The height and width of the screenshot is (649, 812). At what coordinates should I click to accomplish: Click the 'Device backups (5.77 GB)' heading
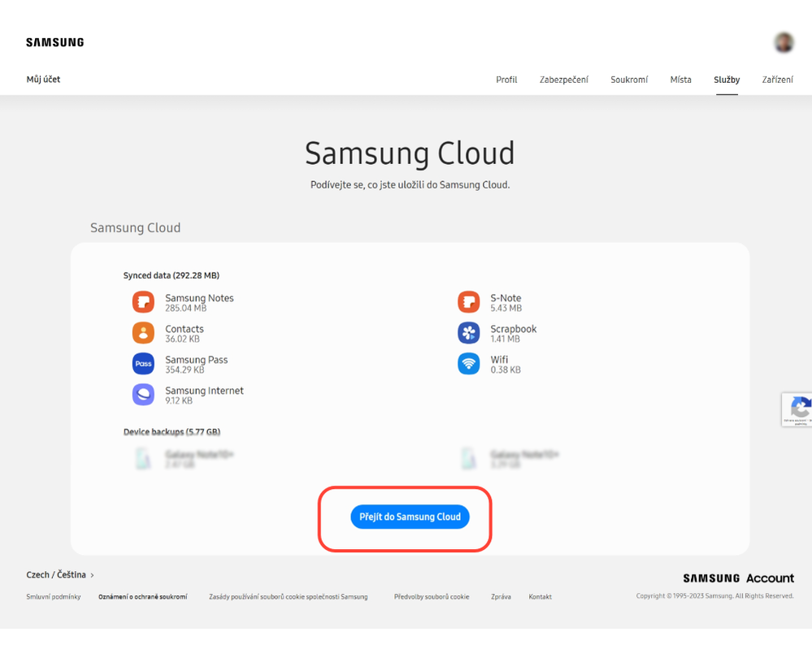coord(172,431)
